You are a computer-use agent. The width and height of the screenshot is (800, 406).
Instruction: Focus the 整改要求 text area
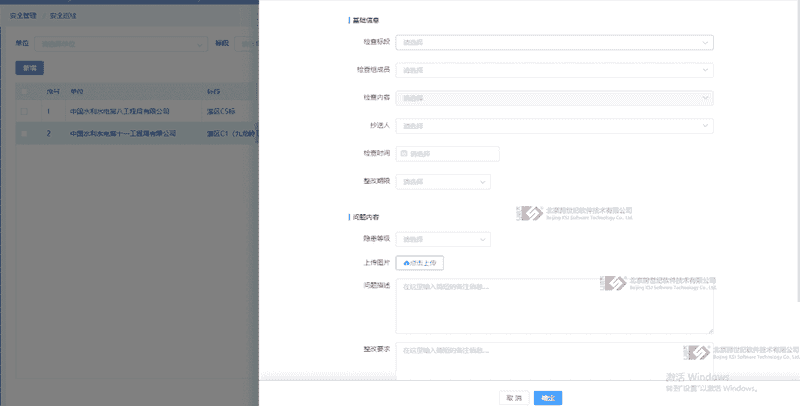click(555, 361)
